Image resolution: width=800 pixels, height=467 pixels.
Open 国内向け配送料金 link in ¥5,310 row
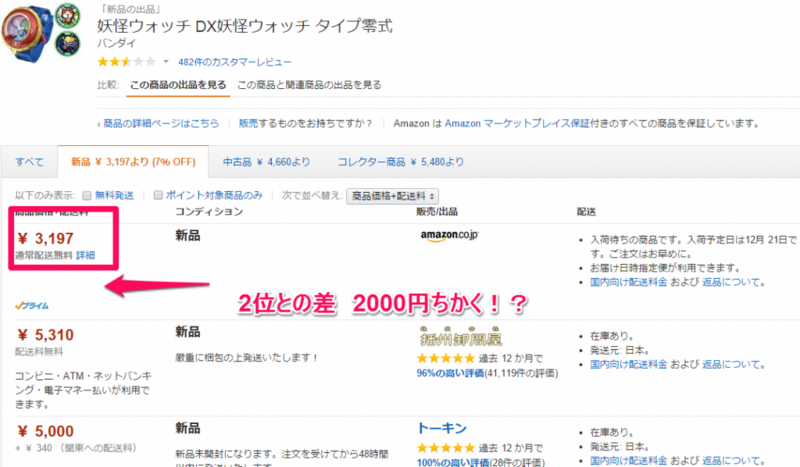[629, 364]
